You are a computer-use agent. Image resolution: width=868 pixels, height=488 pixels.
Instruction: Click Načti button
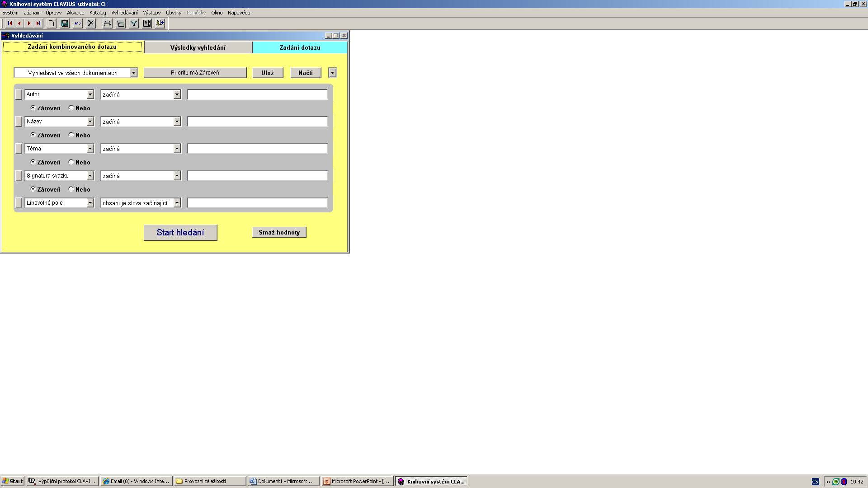point(306,73)
